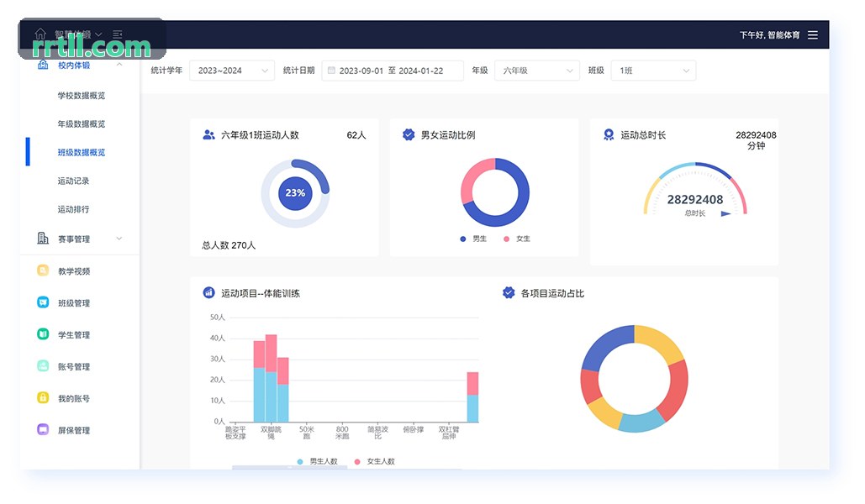Click the 总人数 270人 text
Viewport: 865px width, 504px height.
pyautogui.click(x=229, y=245)
